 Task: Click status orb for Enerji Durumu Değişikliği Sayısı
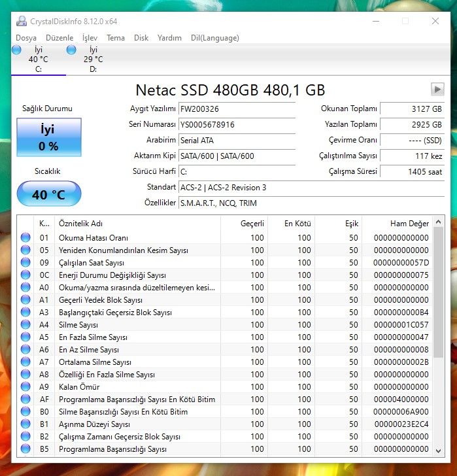[25, 275]
